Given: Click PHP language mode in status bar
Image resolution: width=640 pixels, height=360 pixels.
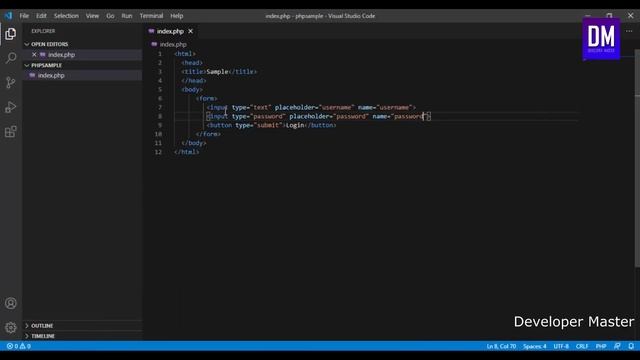Looking at the screenshot, I should (x=601, y=346).
